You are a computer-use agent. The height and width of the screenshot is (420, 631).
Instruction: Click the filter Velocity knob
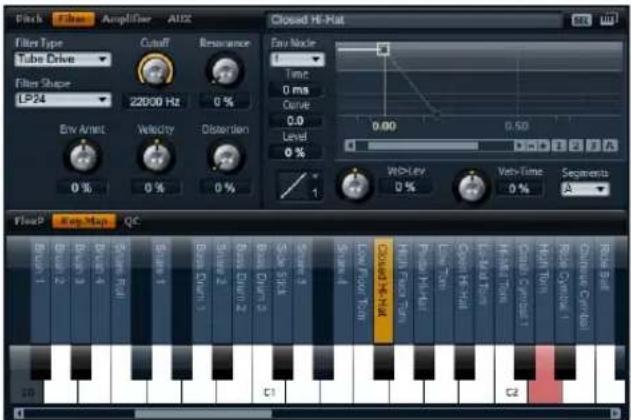pyautogui.click(x=156, y=157)
